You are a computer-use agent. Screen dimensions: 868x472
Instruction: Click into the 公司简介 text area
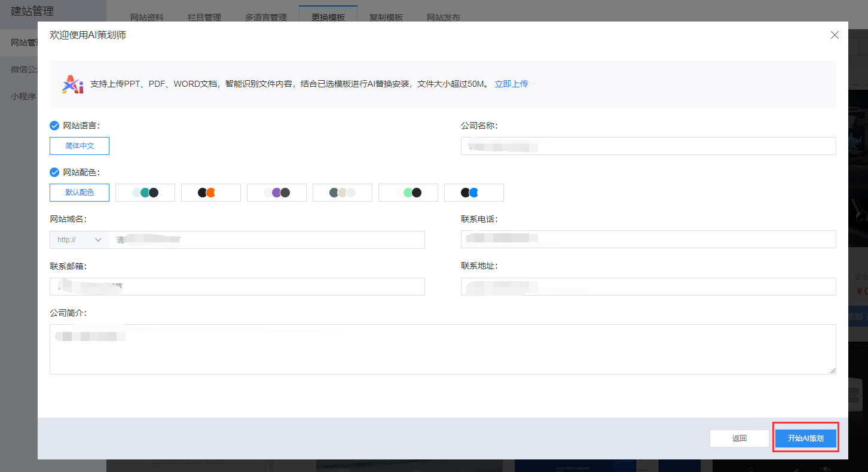(x=443, y=349)
